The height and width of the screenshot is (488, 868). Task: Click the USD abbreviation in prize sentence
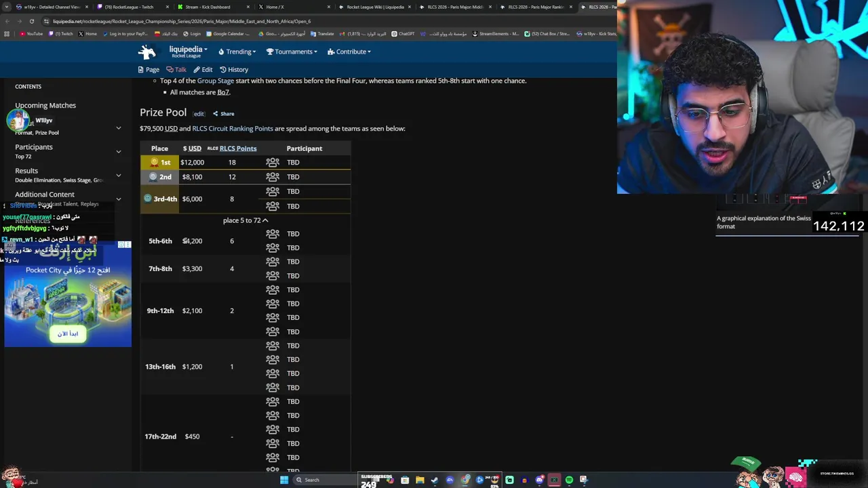point(171,128)
